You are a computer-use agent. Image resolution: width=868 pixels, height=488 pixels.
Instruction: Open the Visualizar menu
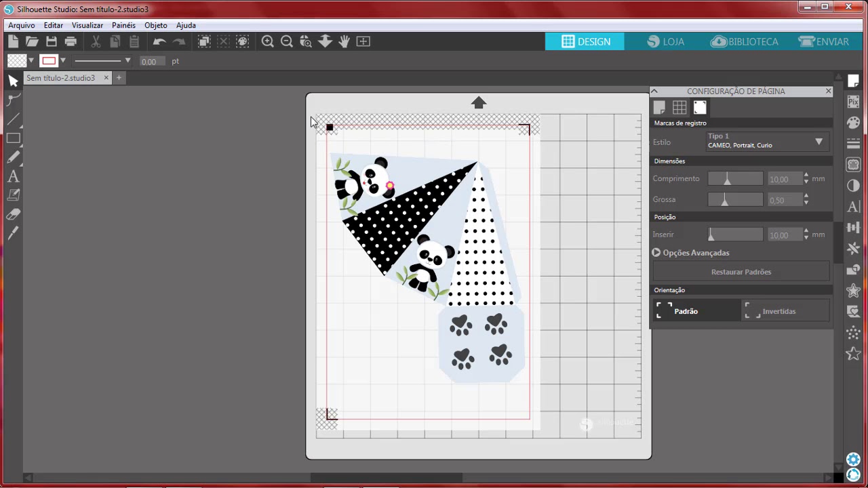[87, 25]
